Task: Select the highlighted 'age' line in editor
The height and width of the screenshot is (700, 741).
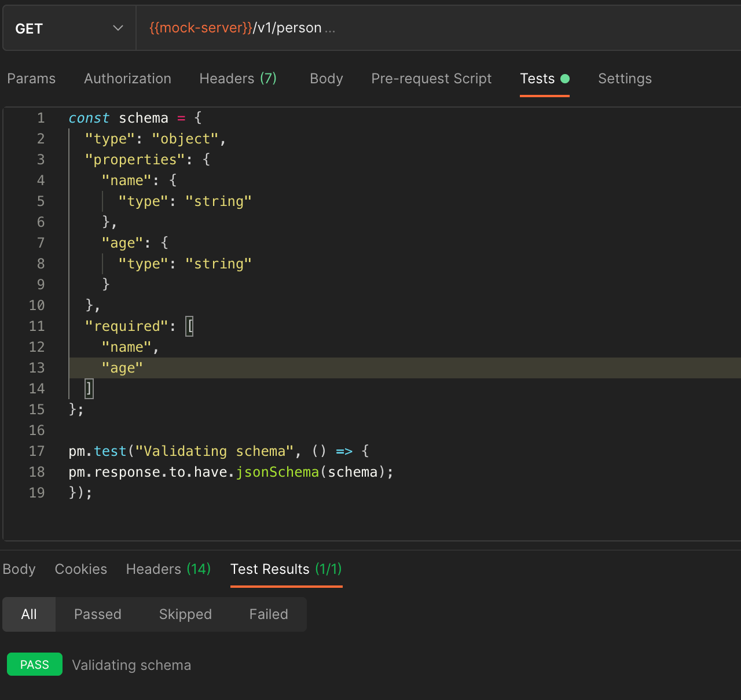Action: [x=122, y=367]
